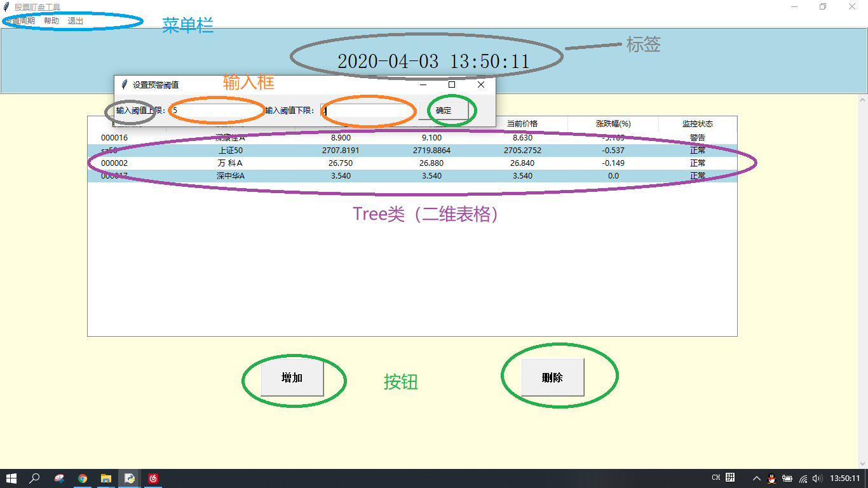Click the CH input language indicator
Viewport: 868px width, 488px height.
[x=716, y=478]
